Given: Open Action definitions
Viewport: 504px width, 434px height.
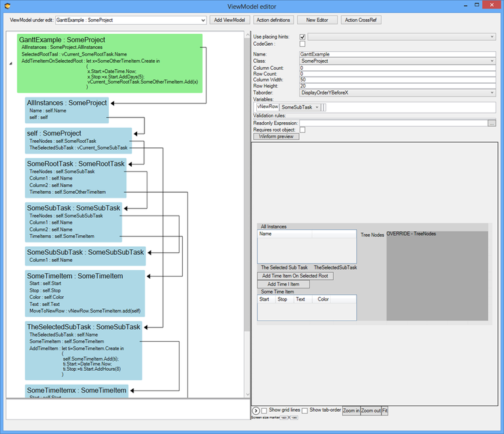Looking at the screenshot, I should pyautogui.click(x=273, y=20).
